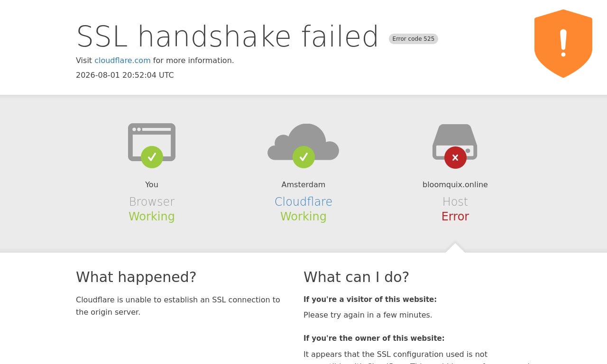Open the blue Cloudflare status link
The image size is (607, 364).
coord(303,202)
